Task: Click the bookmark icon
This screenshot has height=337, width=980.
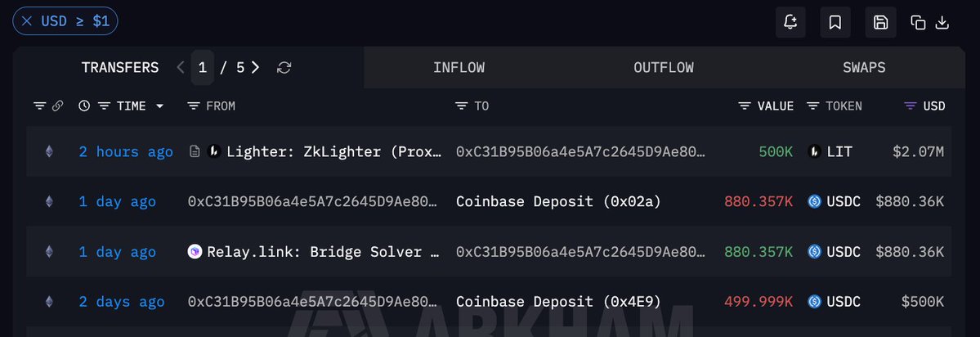Action: 835,23
